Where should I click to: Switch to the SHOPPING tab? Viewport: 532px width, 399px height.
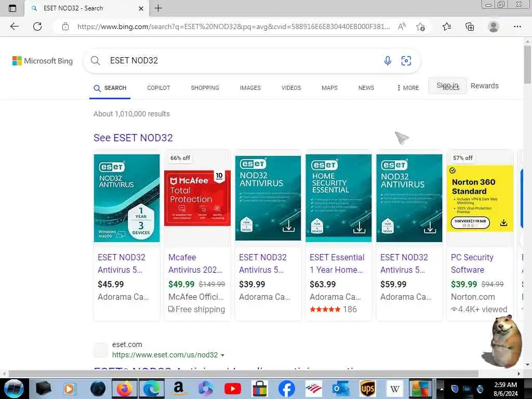pos(205,88)
